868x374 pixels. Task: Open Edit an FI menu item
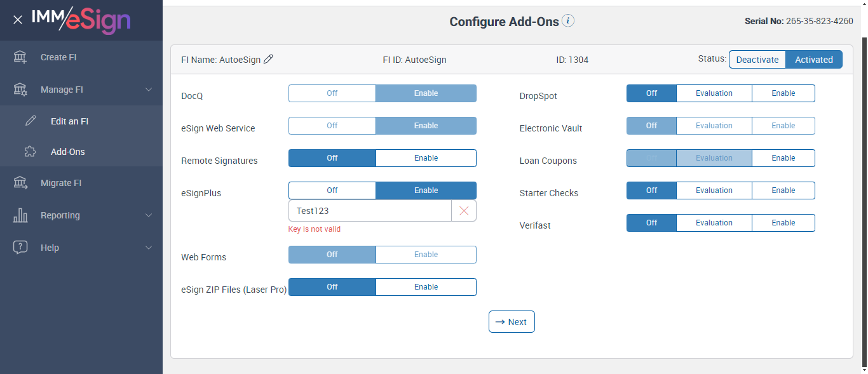click(x=69, y=121)
